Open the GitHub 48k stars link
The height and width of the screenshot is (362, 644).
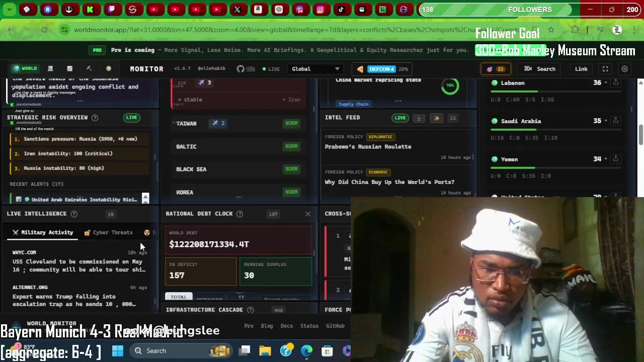click(x=247, y=69)
